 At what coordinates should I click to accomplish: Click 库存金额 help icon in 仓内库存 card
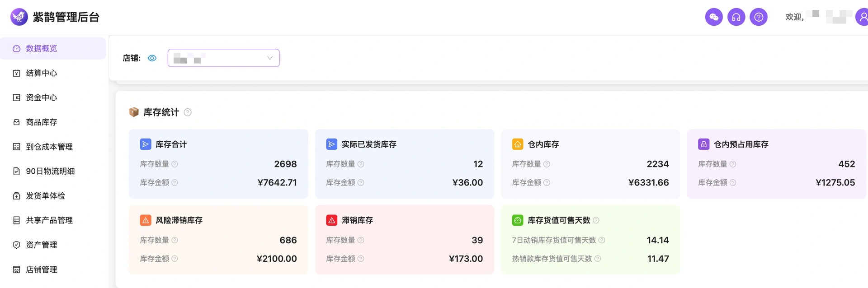click(547, 183)
